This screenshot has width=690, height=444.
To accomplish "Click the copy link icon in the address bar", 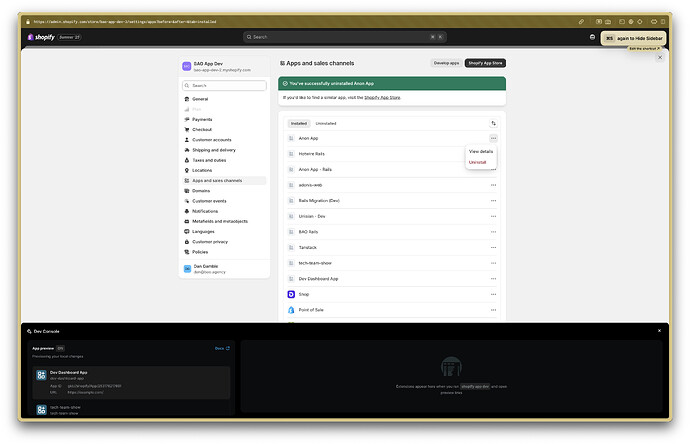I will [x=581, y=22].
